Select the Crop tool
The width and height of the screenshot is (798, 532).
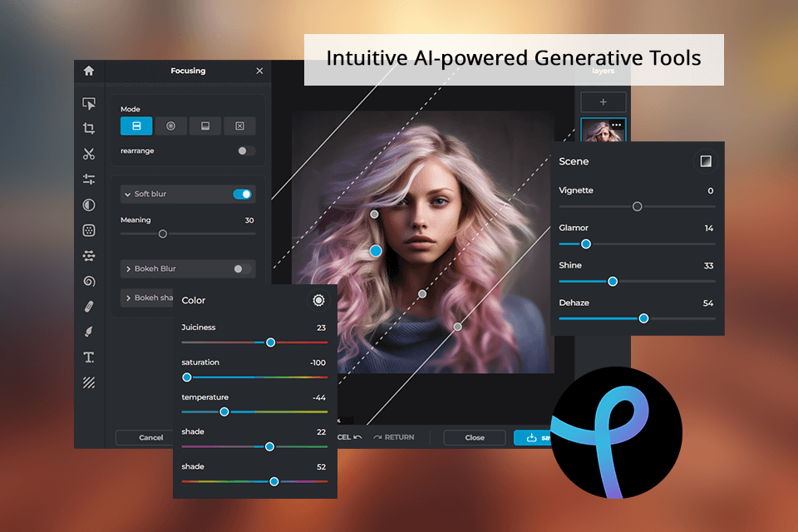tap(89, 128)
